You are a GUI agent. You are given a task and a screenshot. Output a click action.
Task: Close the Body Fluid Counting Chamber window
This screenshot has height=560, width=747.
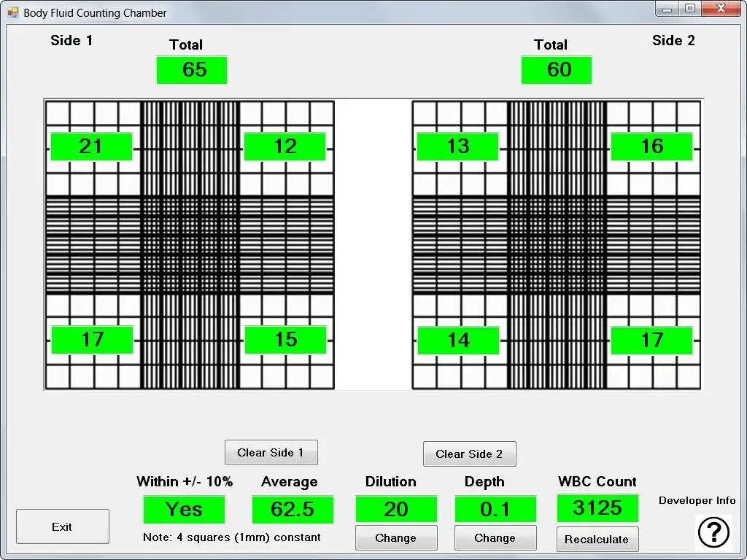(721, 9)
